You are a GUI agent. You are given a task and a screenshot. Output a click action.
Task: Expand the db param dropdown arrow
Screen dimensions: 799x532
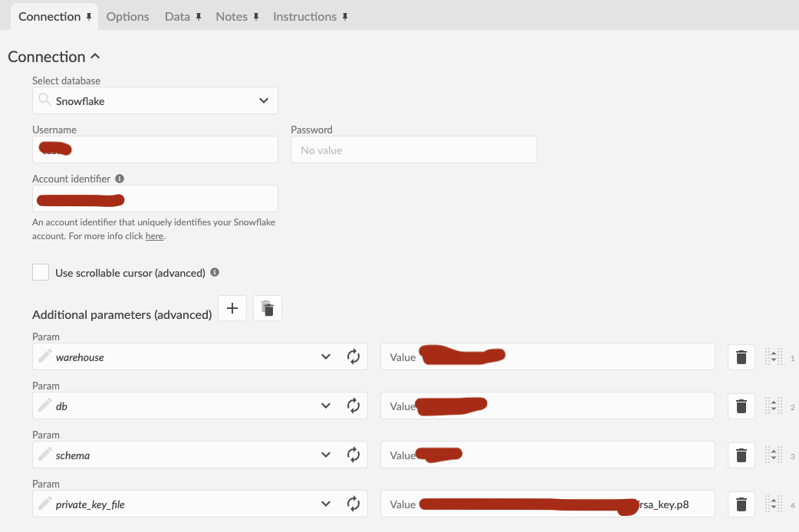(326, 406)
